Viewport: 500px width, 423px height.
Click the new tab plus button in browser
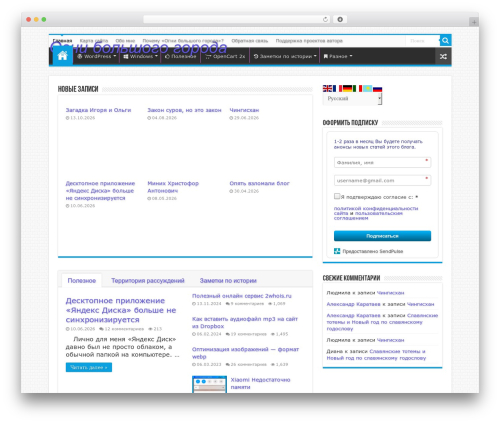click(x=474, y=22)
